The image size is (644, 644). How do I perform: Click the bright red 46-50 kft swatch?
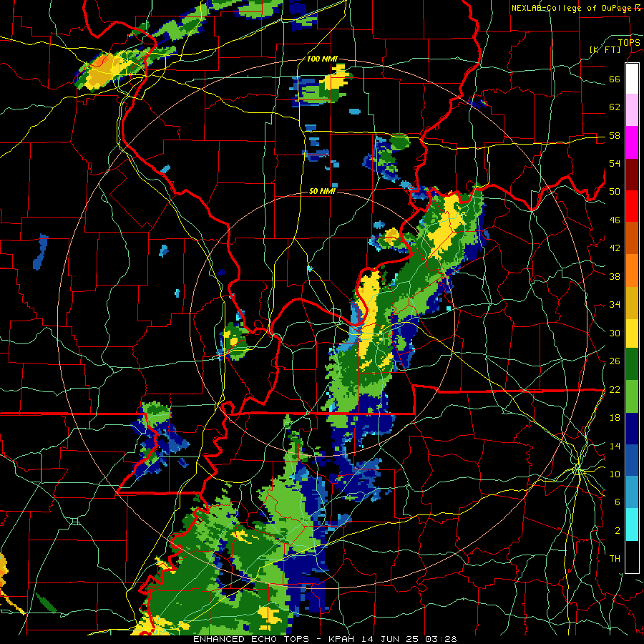pos(632,206)
